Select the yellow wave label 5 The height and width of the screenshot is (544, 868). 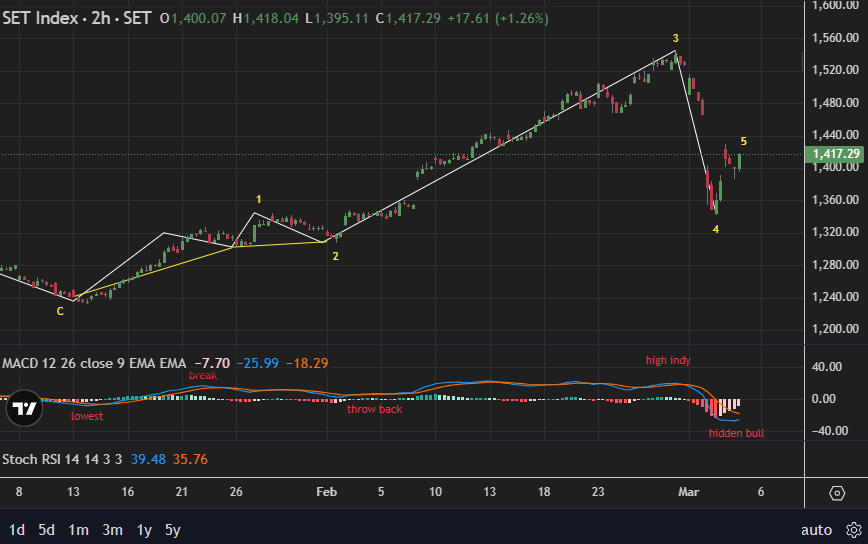coord(743,142)
